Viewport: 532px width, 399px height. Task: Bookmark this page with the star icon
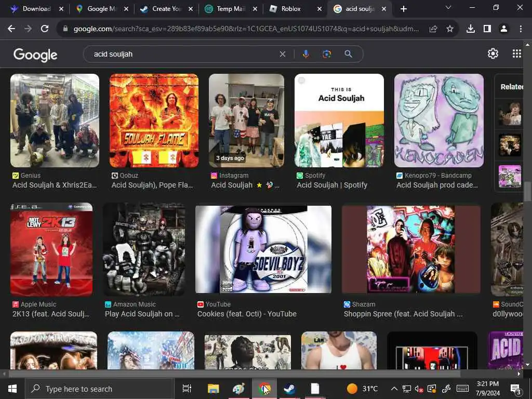coord(450,29)
